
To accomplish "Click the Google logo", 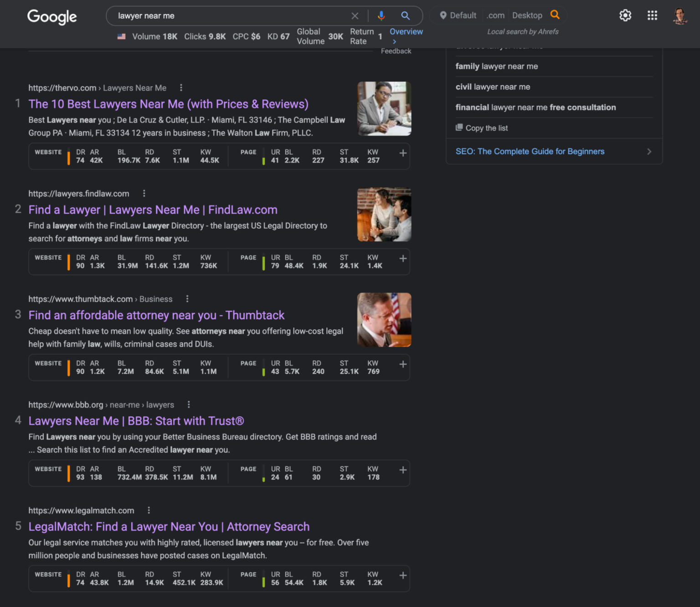I will 51,17.
